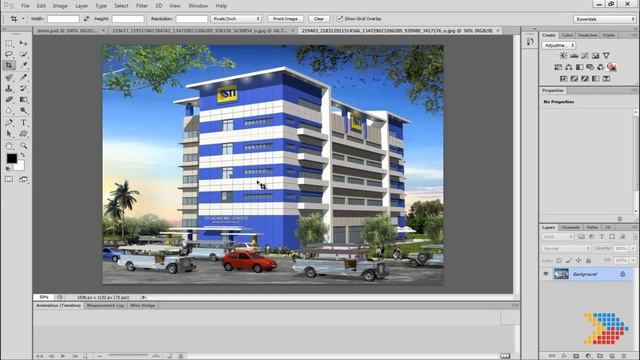Toggle lock image pixels
Image resolution: width=640 pixels, height=360 pixels.
point(569,260)
